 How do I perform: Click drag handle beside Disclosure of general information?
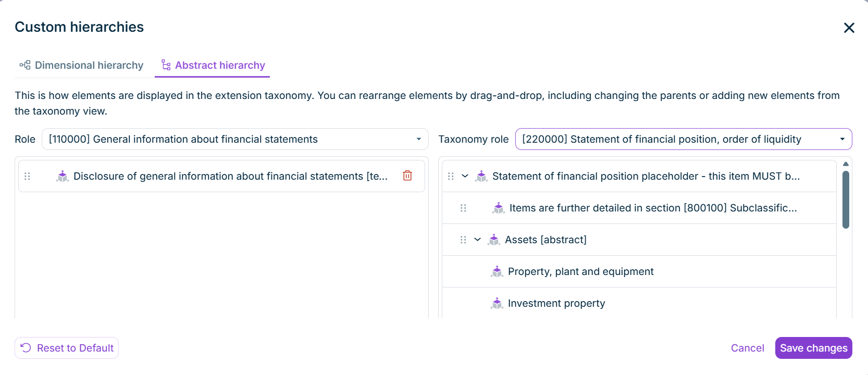[28, 177]
